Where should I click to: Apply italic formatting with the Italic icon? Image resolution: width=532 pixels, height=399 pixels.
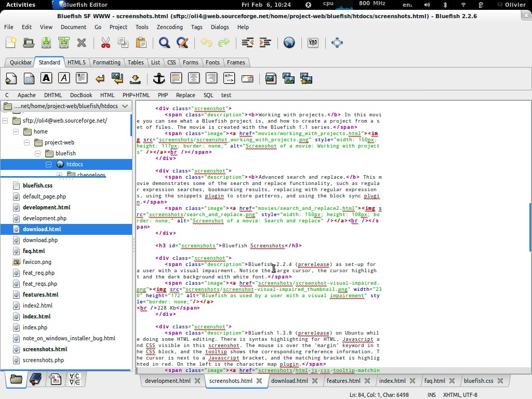click(x=62, y=78)
